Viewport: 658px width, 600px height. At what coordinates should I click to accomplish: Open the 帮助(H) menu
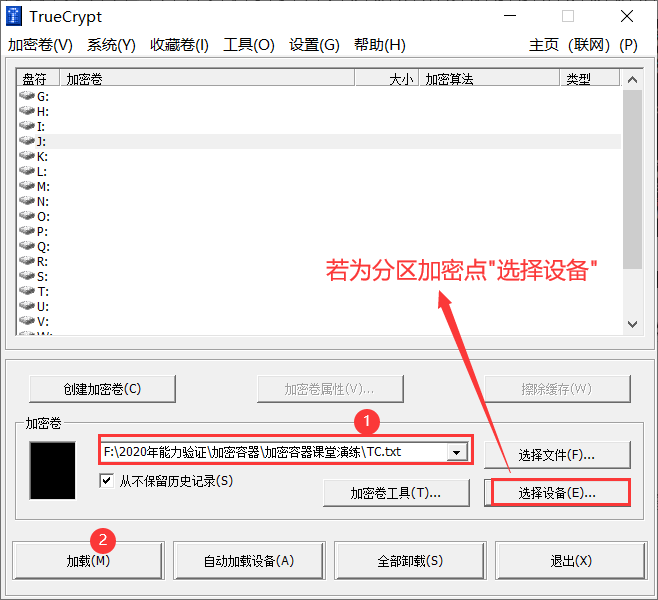point(380,44)
